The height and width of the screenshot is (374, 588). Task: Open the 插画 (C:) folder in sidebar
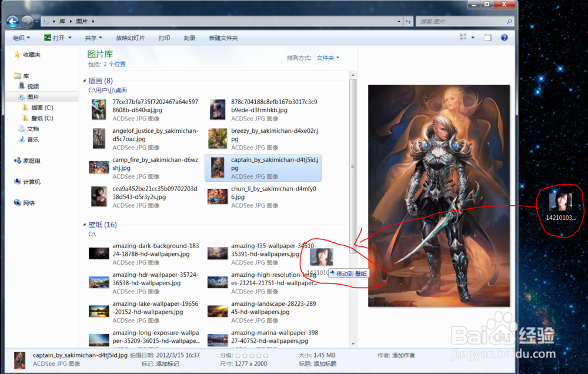coord(38,107)
